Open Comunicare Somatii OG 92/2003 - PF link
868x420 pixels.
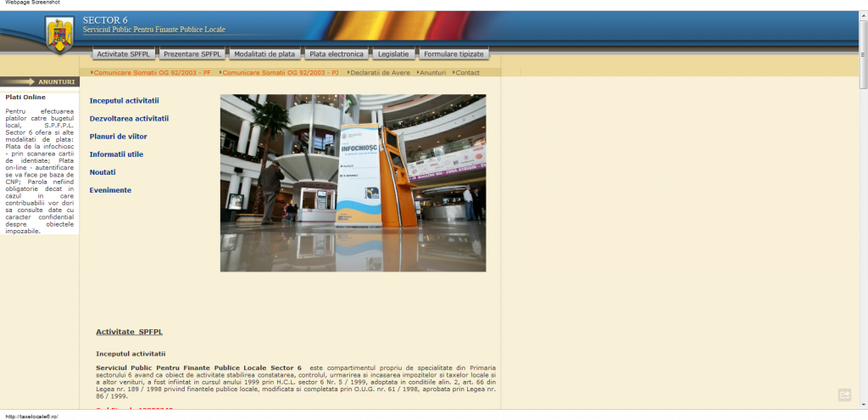click(x=151, y=73)
